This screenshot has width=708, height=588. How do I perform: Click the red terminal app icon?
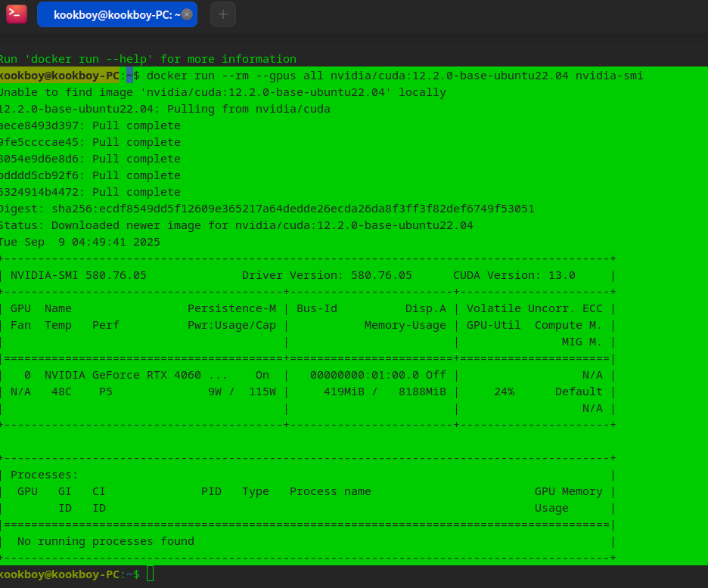click(16, 14)
